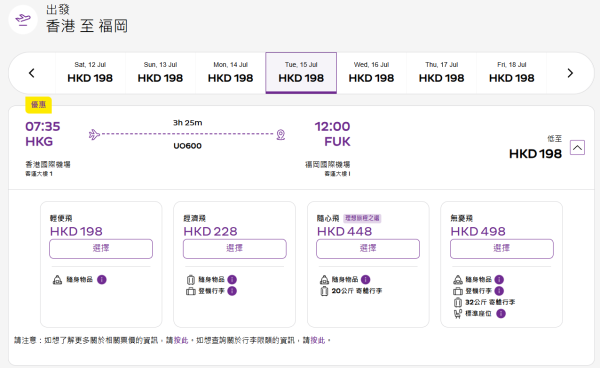Click backpack icon in 無憂飛 card
This screenshot has width=600, height=368.
point(458,280)
